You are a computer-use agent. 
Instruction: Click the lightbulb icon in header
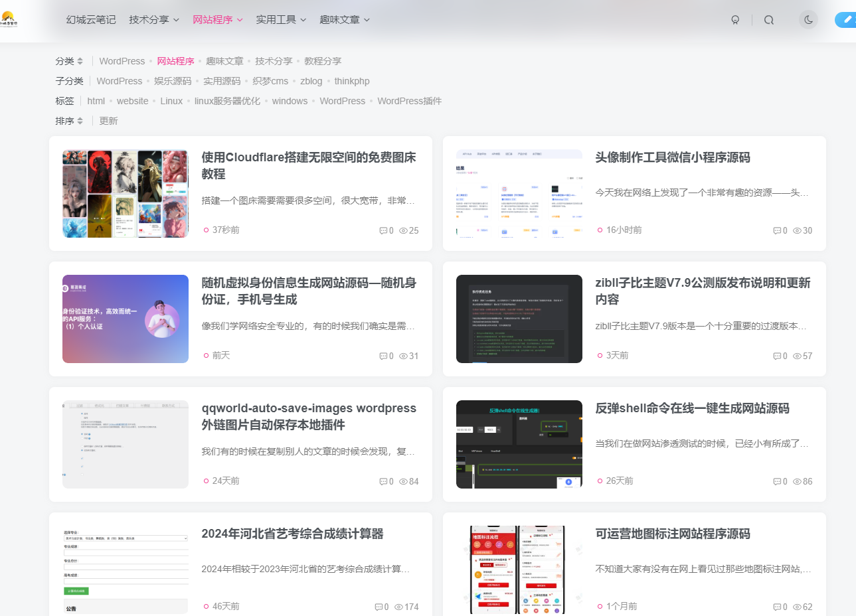click(x=735, y=20)
